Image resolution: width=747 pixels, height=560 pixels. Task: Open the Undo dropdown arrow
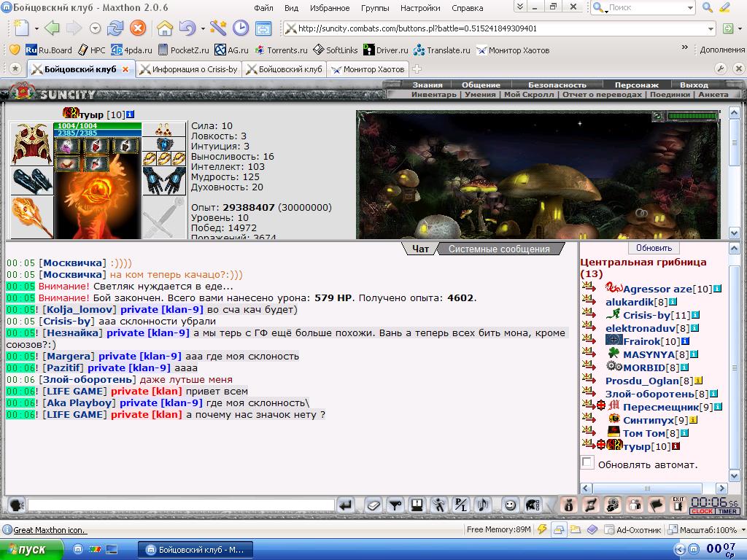coord(203,28)
